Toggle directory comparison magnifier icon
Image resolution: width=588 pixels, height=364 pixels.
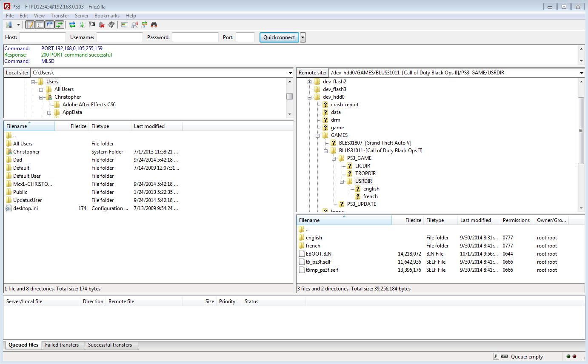pos(134,25)
